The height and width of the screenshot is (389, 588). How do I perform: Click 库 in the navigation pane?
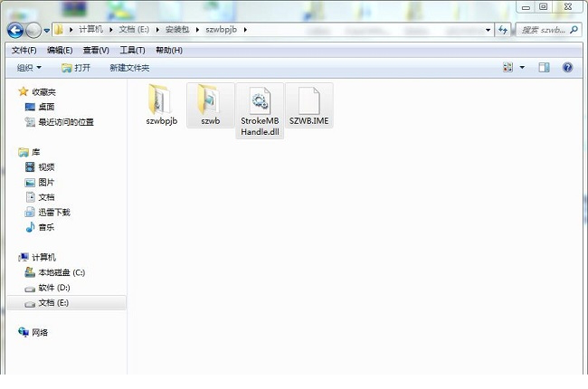[x=35, y=152]
